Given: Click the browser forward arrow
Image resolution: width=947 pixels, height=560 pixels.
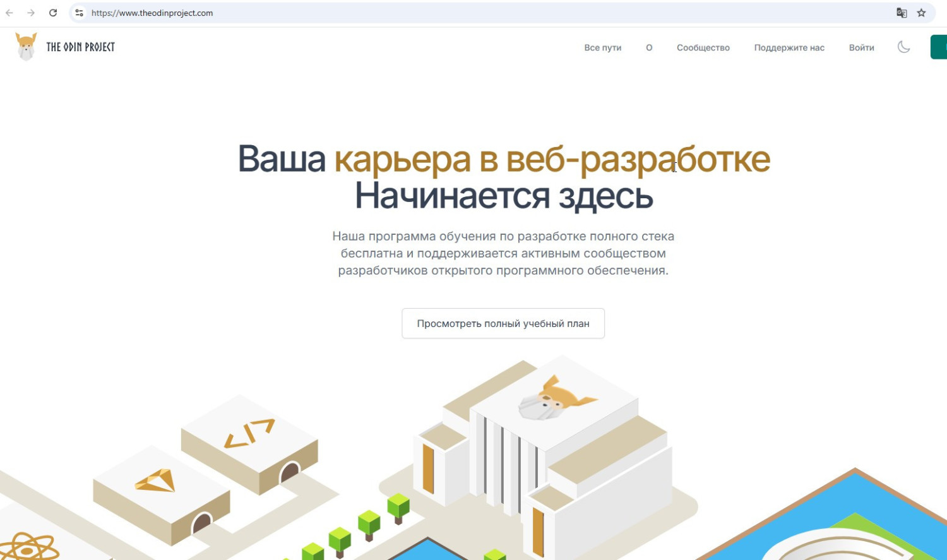Looking at the screenshot, I should 31,13.
